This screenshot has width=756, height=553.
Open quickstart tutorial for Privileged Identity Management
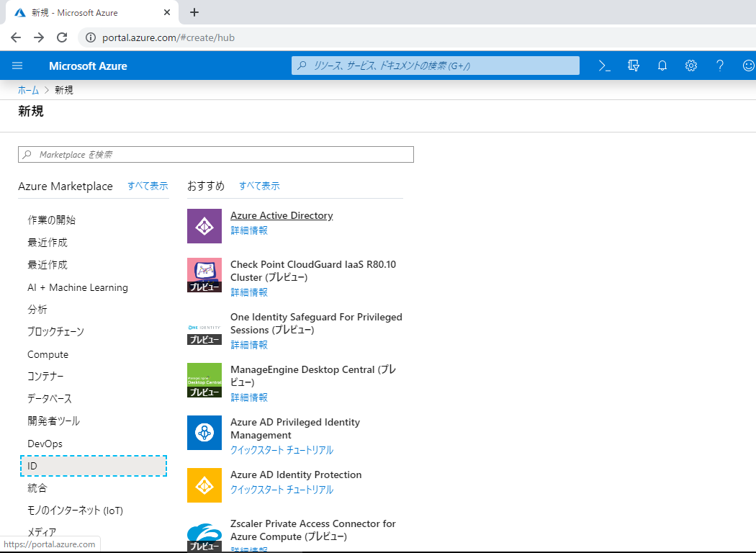pos(282,450)
